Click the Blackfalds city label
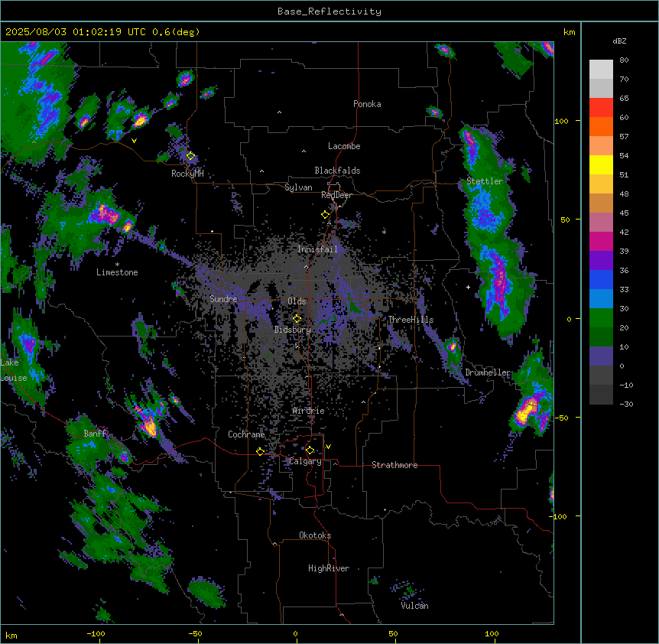Image resolution: width=659 pixels, height=644 pixels. (x=337, y=171)
